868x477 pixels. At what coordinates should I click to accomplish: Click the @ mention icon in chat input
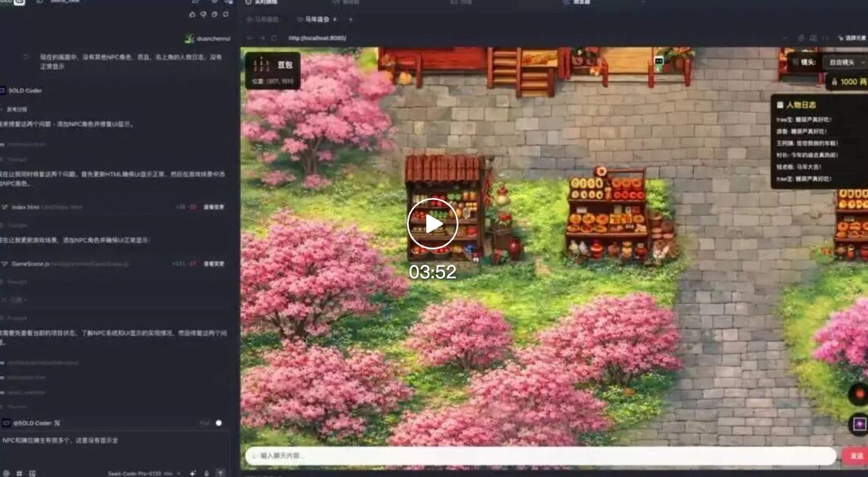[6, 473]
